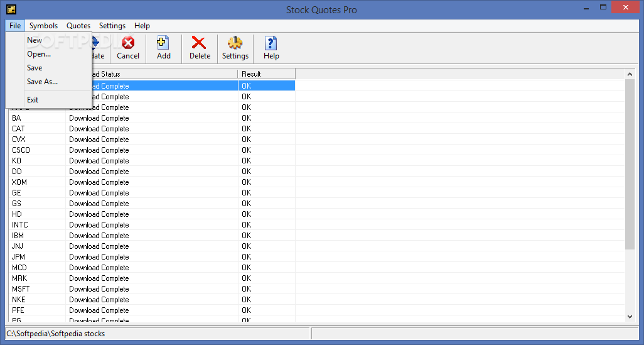Choose Exit from the File menu
The height and width of the screenshot is (345, 644).
48,99
